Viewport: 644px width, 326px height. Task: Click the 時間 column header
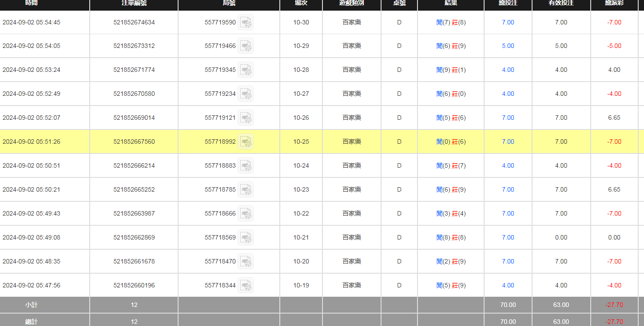click(x=32, y=4)
